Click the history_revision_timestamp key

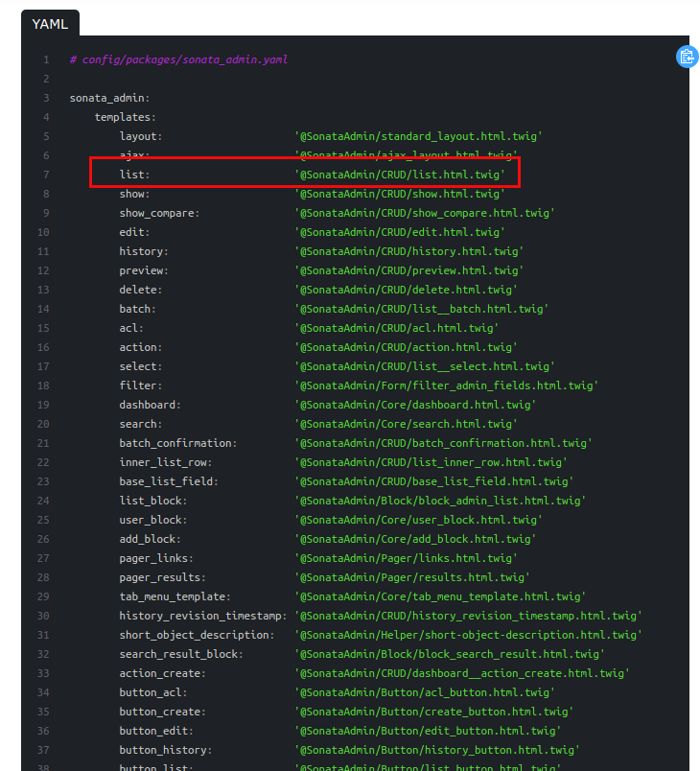(202, 616)
